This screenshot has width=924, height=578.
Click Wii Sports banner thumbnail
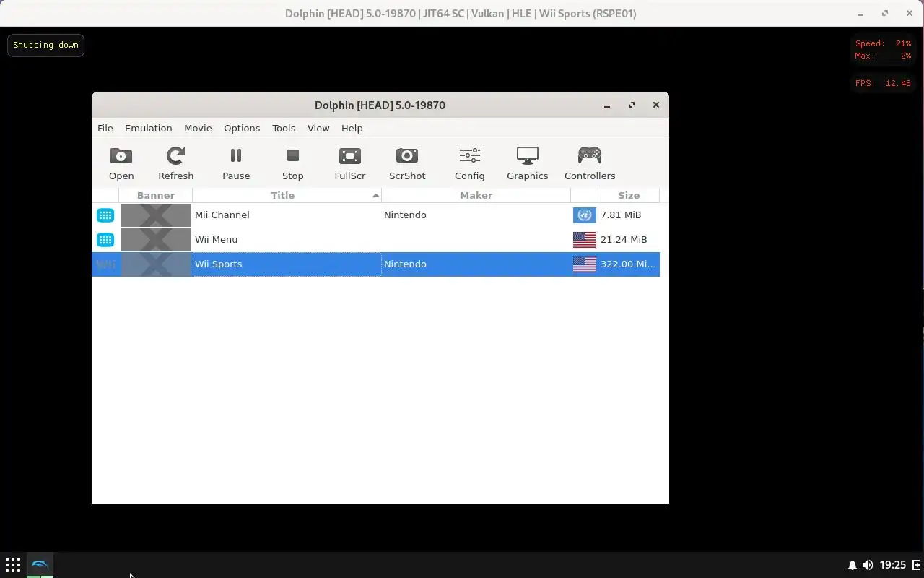click(156, 264)
